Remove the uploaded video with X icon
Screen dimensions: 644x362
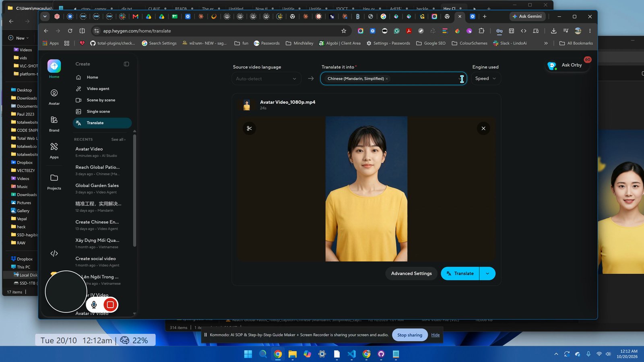click(x=483, y=128)
